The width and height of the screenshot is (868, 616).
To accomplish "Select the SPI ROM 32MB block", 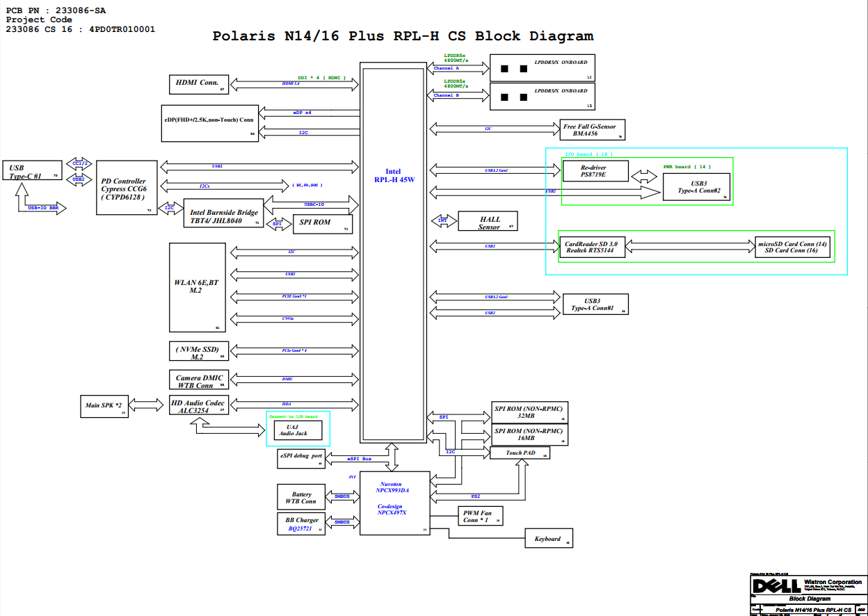I will [x=529, y=412].
